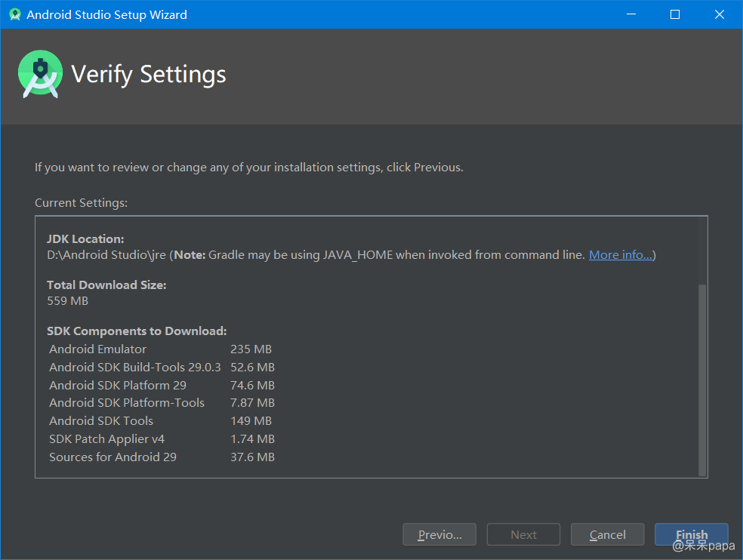This screenshot has height=560, width=743.
Task: Click the settings list vertical scrollbar
Action: [702, 380]
